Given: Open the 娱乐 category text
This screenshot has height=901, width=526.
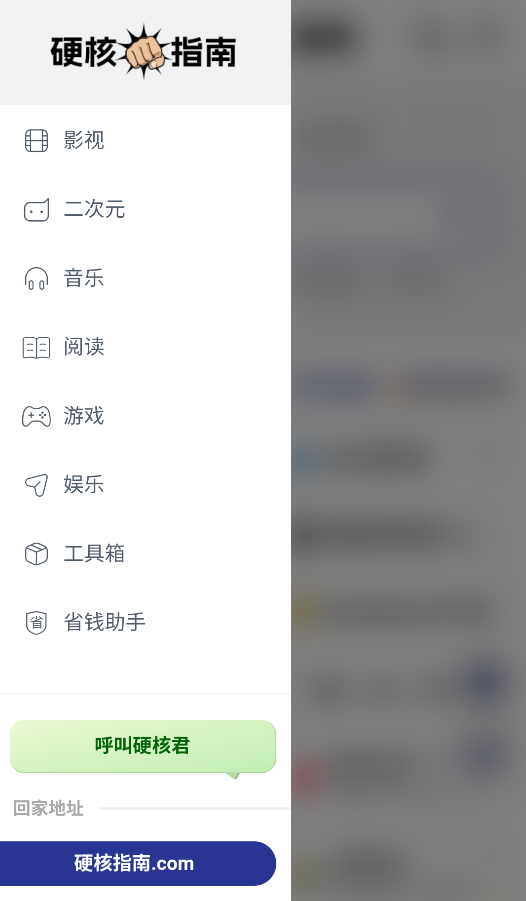Looking at the screenshot, I should pyautogui.click(x=84, y=484).
